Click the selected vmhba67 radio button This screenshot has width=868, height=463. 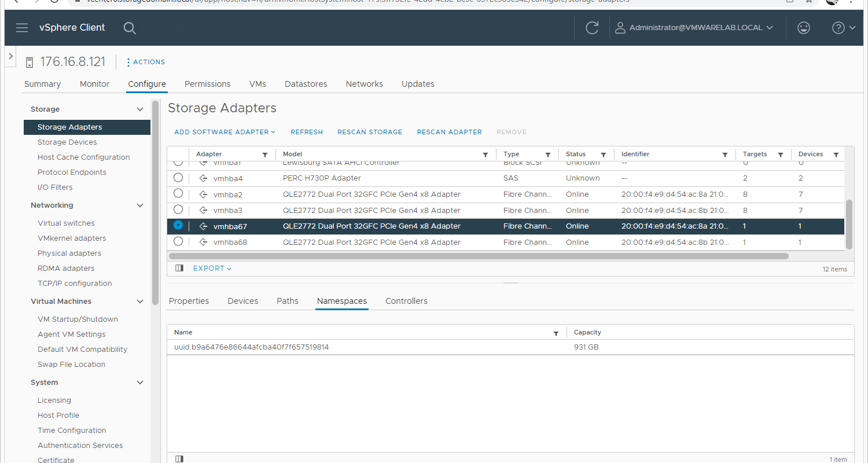point(178,225)
